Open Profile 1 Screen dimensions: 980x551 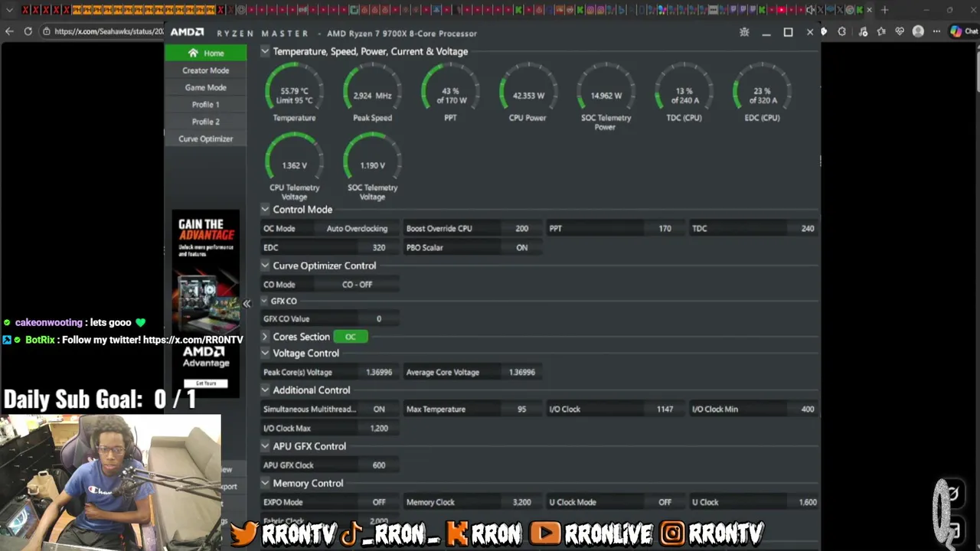(x=205, y=105)
